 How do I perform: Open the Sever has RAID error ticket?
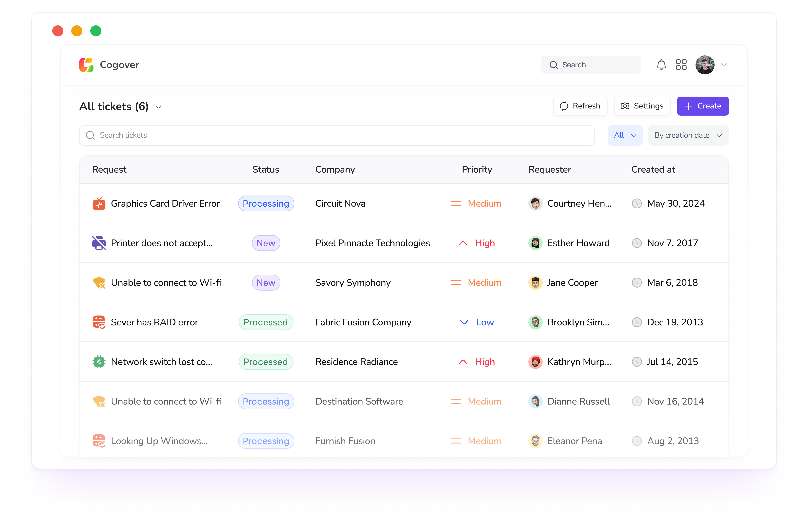pos(154,322)
